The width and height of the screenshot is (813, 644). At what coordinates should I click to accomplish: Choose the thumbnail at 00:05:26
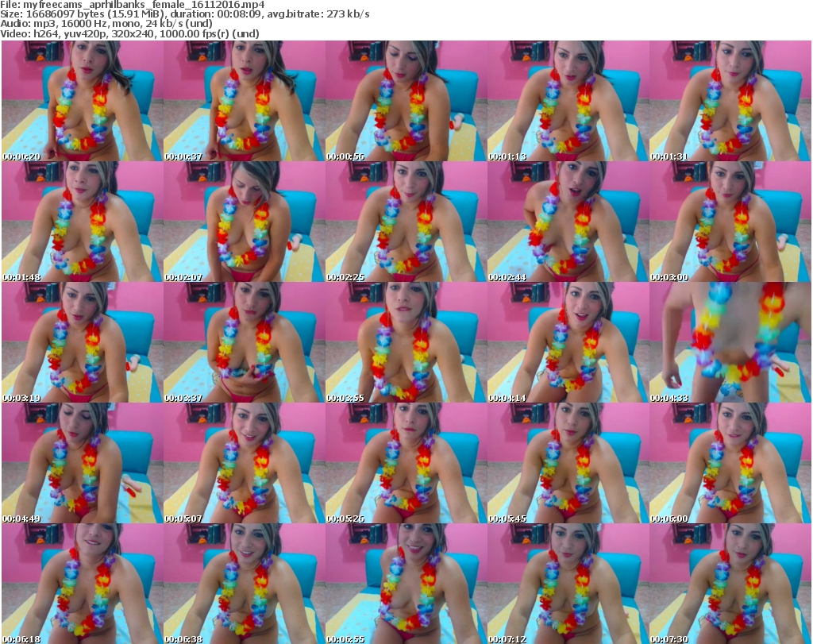pos(406,463)
